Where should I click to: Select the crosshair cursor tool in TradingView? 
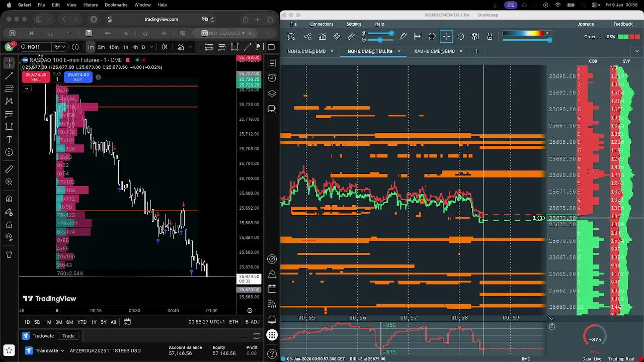tap(9, 63)
